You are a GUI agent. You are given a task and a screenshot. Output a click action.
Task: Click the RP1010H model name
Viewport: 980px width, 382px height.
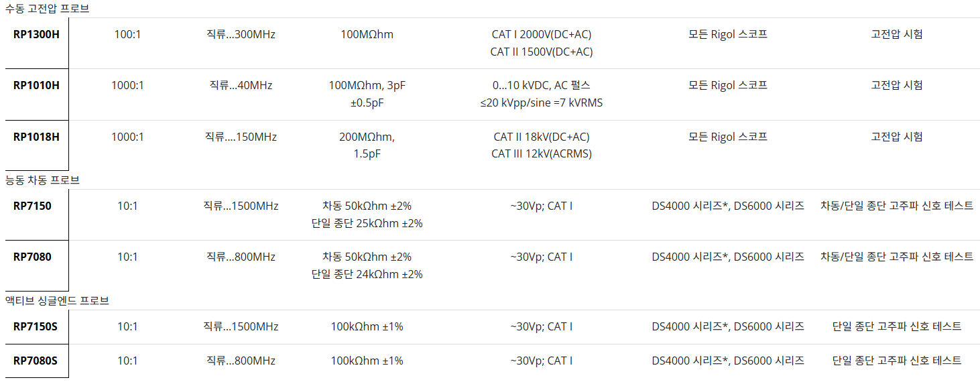click(x=36, y=85)
